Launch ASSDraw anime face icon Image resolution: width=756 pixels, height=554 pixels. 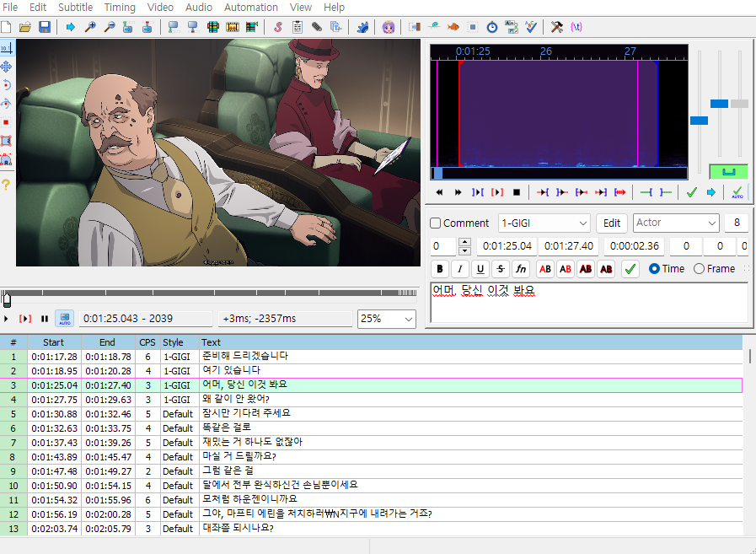pos(389,27)
